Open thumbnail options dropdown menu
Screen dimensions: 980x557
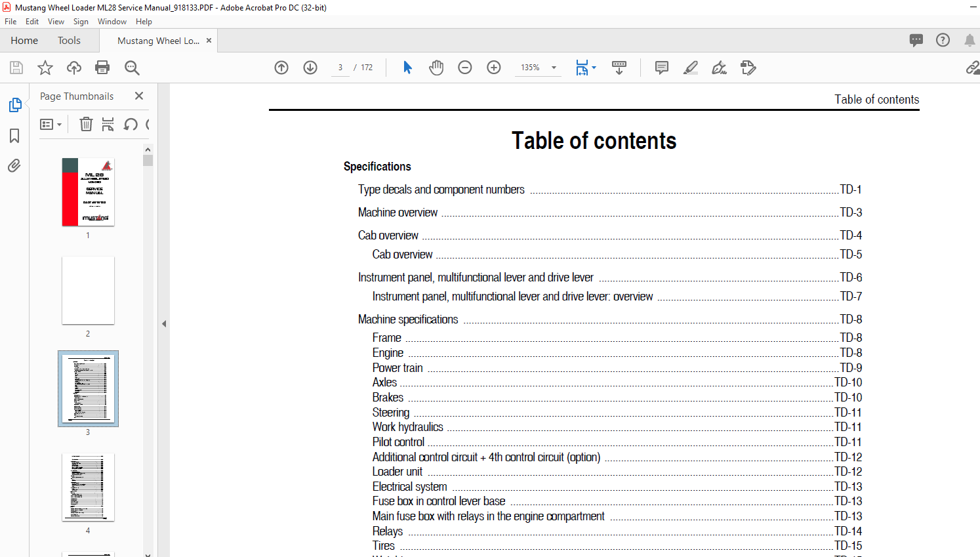[51, 124]
